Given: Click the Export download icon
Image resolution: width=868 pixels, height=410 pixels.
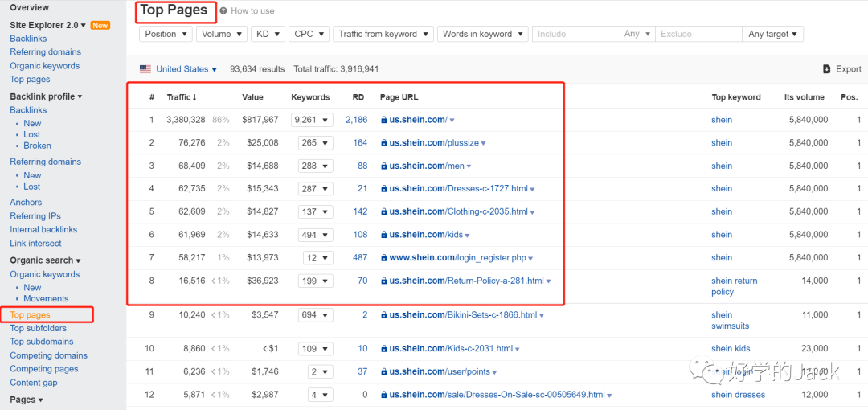Looking at the screenshot, I should [826, 69].
